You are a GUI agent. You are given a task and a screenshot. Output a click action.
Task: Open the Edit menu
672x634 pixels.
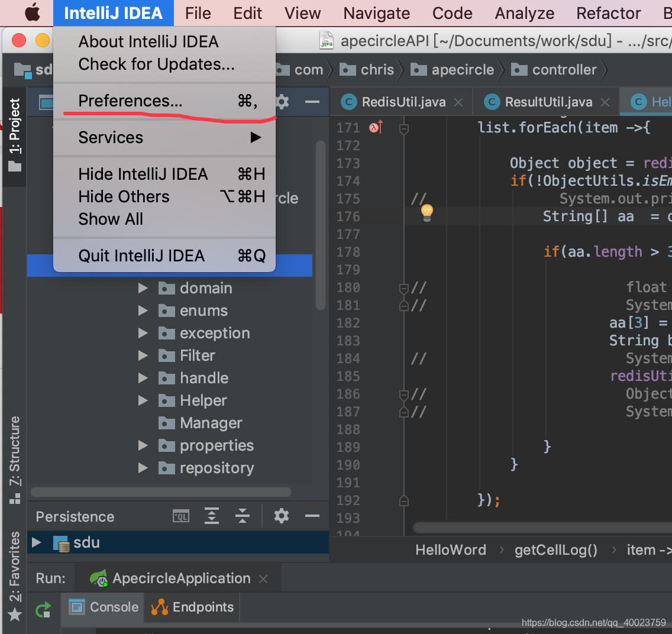[247, 13]
